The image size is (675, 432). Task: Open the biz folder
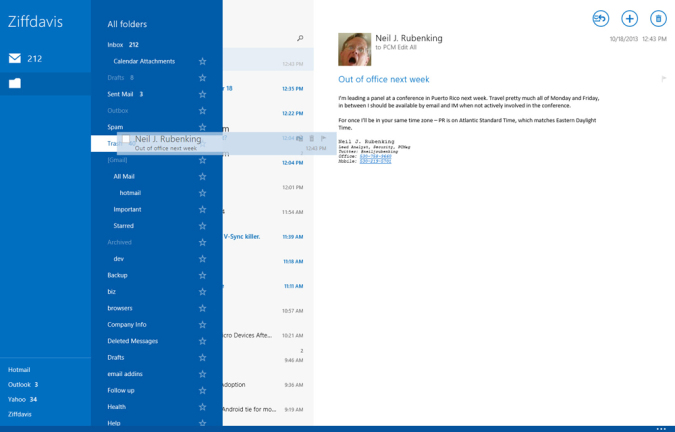[x=111, y=292]
